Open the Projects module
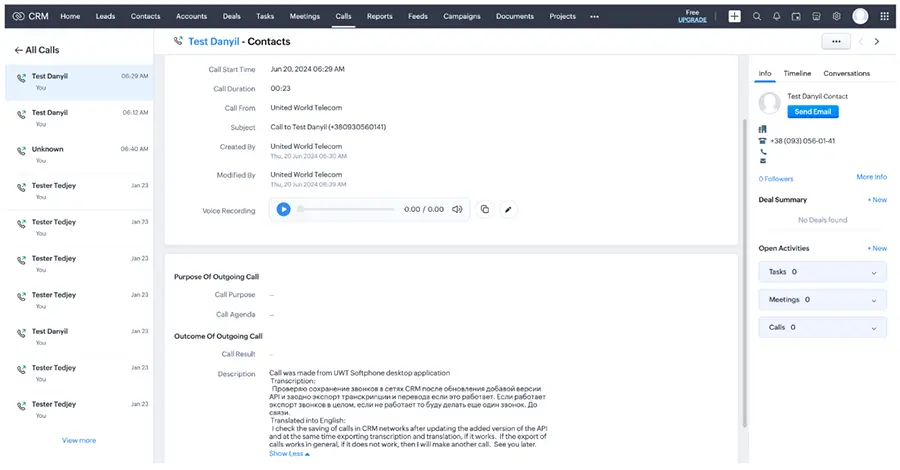This screenshot has height=470, width=900. click(x=562, y=16)
